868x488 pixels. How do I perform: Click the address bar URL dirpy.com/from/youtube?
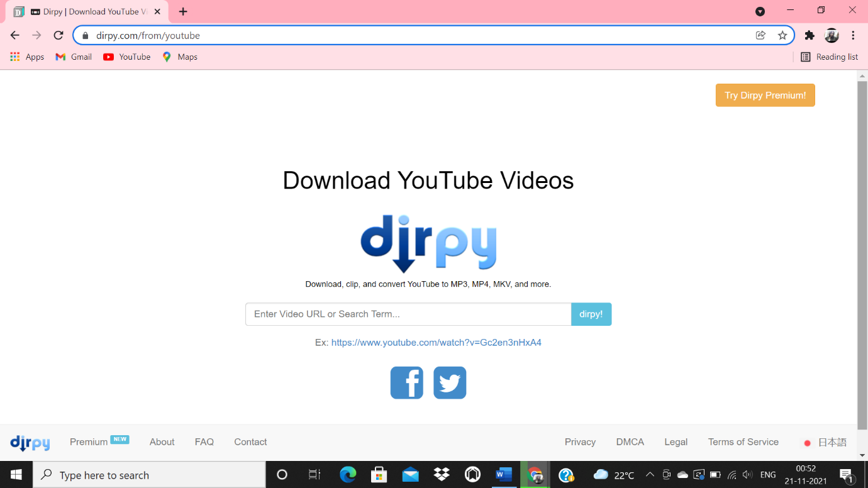point(148,36)
